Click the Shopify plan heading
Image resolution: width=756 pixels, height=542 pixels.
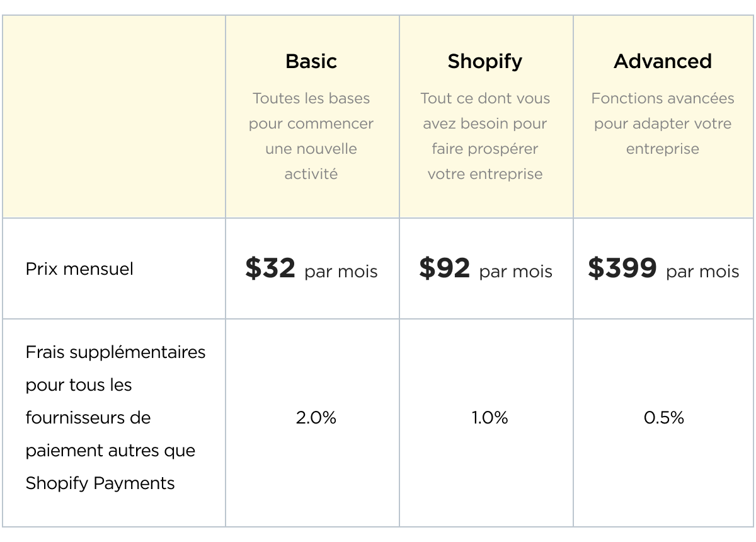485,61
